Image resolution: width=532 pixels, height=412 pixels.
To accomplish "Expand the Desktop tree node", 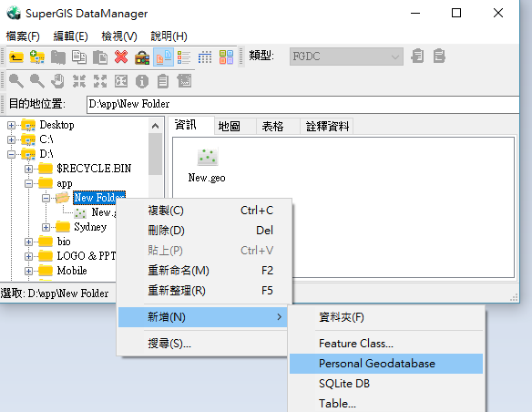I will [11, 125].
